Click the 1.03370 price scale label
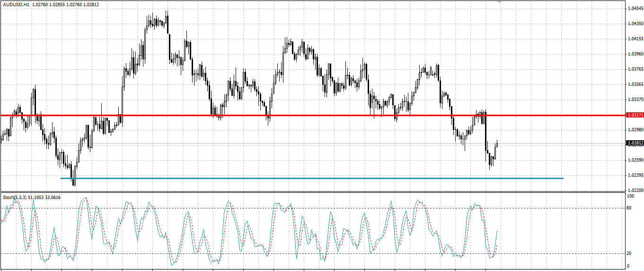 pyautogui.click(x=635, y=99)
